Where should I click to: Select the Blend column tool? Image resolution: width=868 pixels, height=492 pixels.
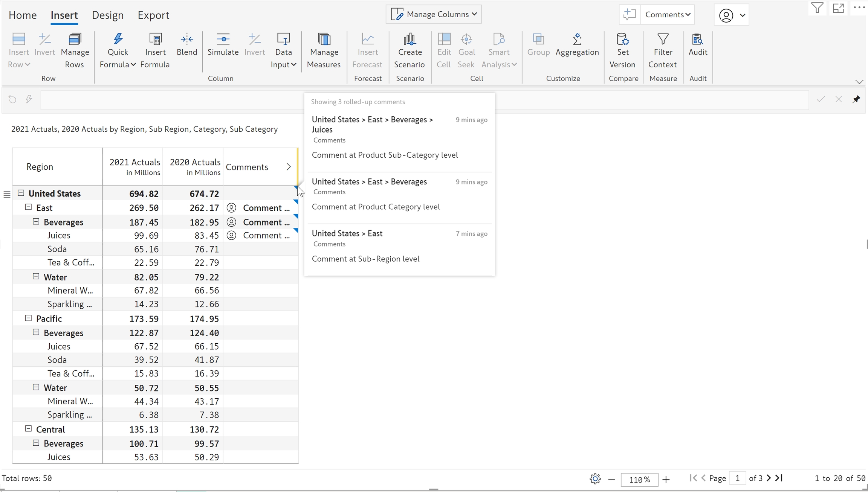[x=187, y=40]
